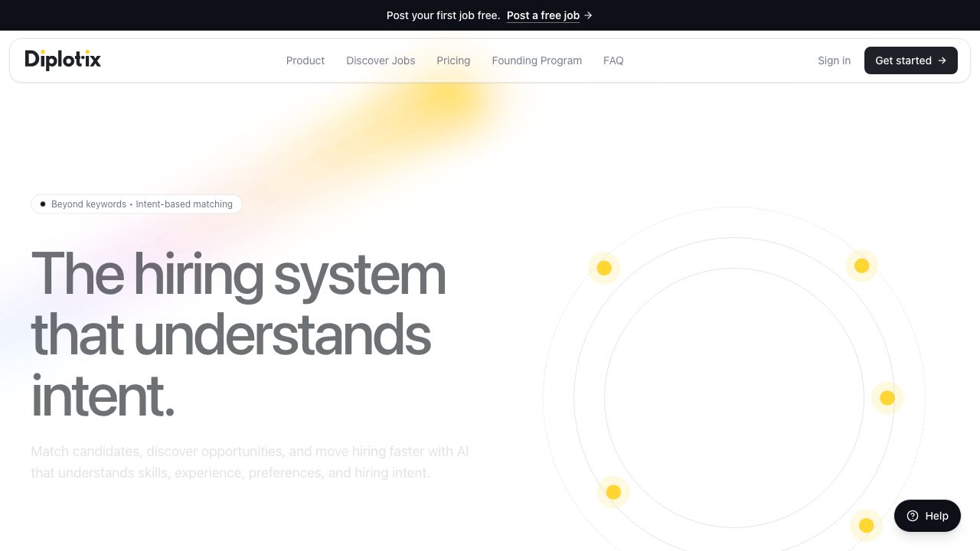
Task: Click the Get started button
Action: tap(911, 60)
